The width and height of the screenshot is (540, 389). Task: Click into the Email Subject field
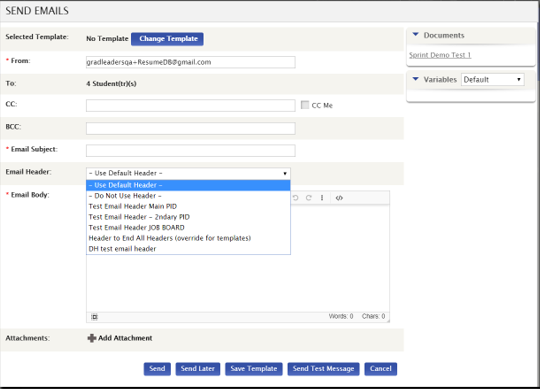(190, 150)
